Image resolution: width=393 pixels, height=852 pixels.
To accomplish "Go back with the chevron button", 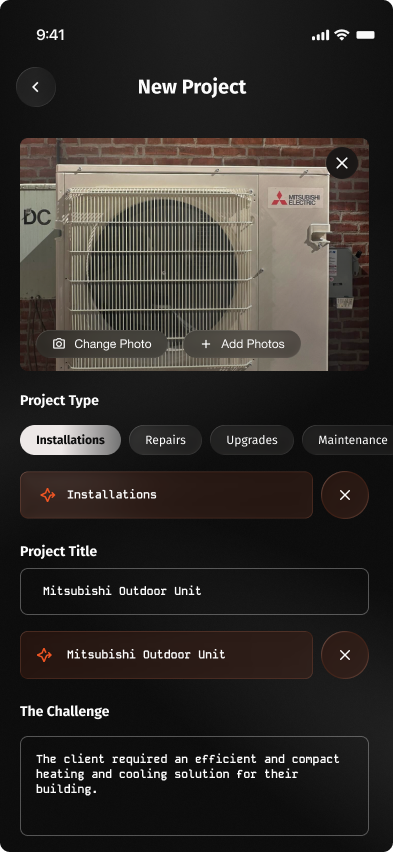I will [36, 87].
